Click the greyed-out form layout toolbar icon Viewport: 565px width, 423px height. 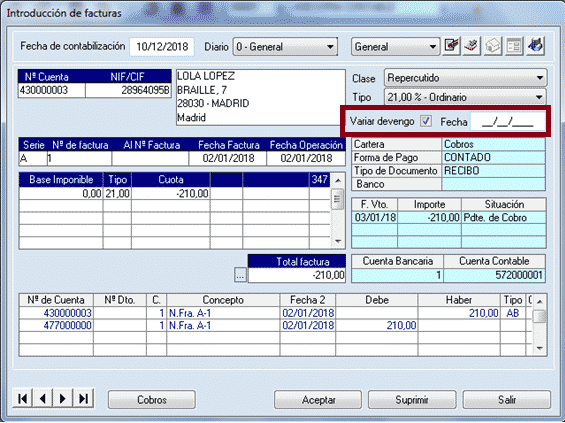[x=514, y=46]
